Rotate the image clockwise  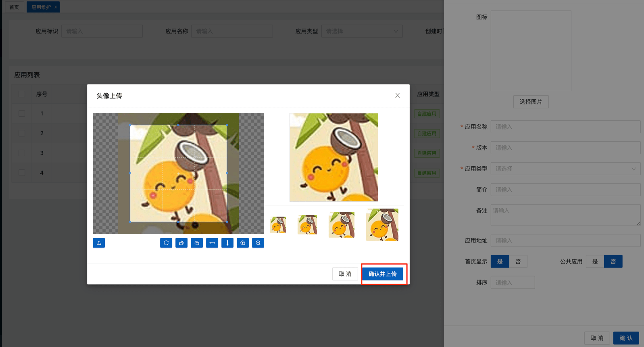click(181, 243)
